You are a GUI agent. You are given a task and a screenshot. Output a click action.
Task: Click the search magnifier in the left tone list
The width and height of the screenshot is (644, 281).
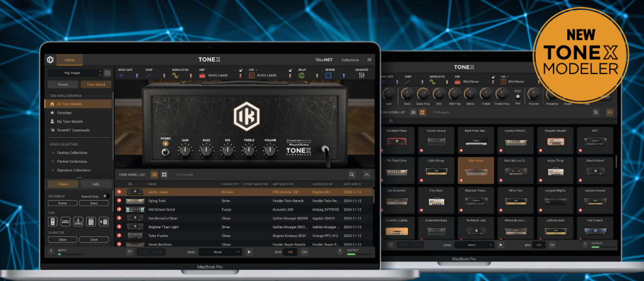click(x=352, y=174)
